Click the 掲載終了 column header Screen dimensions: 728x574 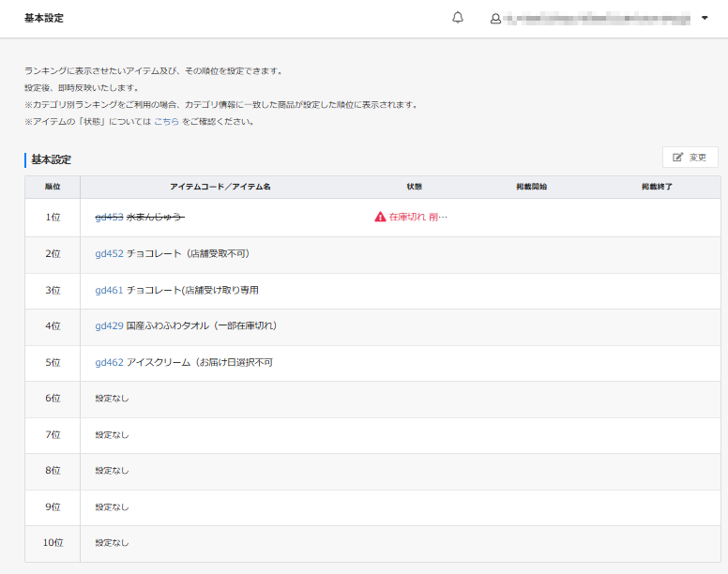coord(657,187)
